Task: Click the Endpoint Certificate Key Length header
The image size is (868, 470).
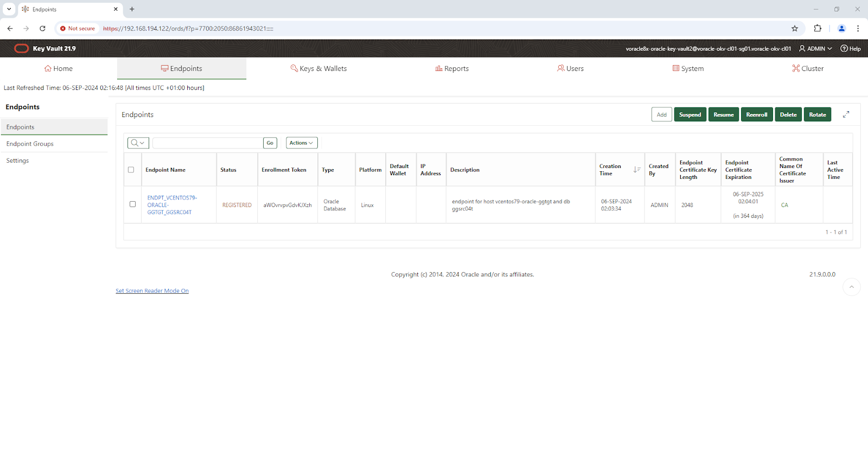Action: click(x=698, y=170)
